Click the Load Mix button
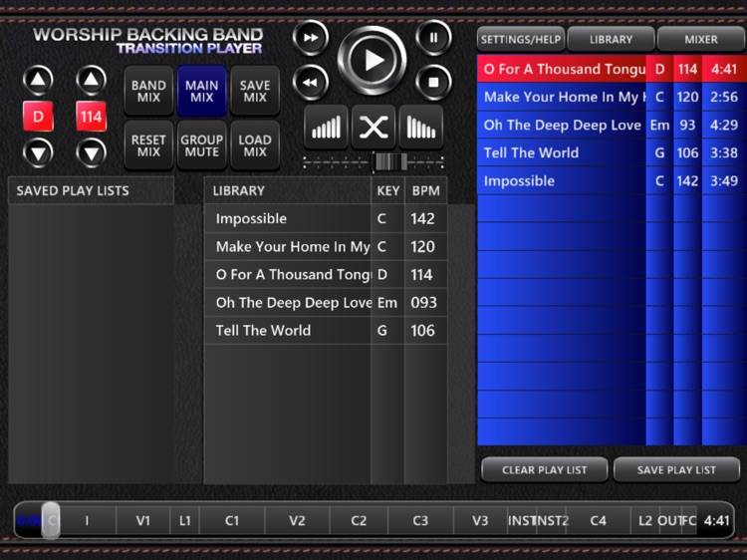The height and width of the screenshot is (560, 747). click(255, 145)
